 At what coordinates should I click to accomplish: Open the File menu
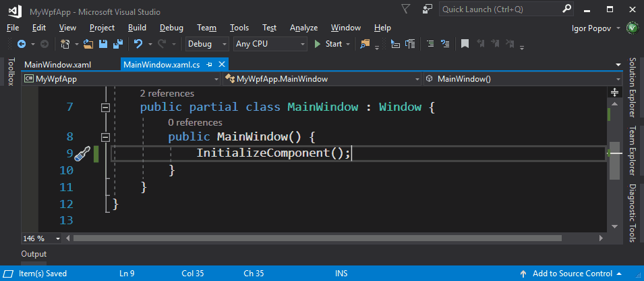[x=13, y=28]
